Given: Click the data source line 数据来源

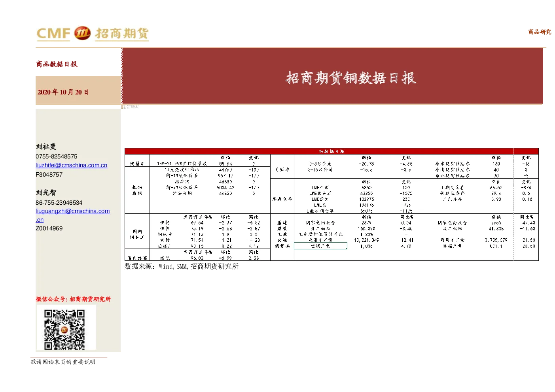Looking at the screenshot, I should click(x=182, y=266).
